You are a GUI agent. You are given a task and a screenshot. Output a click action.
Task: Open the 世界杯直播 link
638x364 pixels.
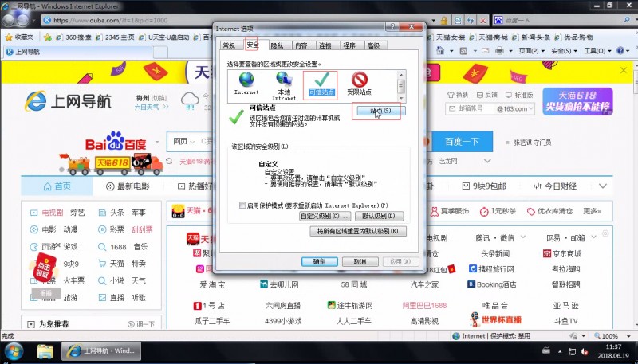(x=495, y=319)
